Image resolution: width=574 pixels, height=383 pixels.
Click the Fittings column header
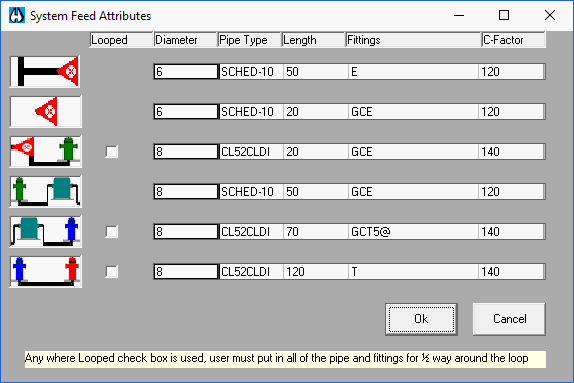pos(414,40)
